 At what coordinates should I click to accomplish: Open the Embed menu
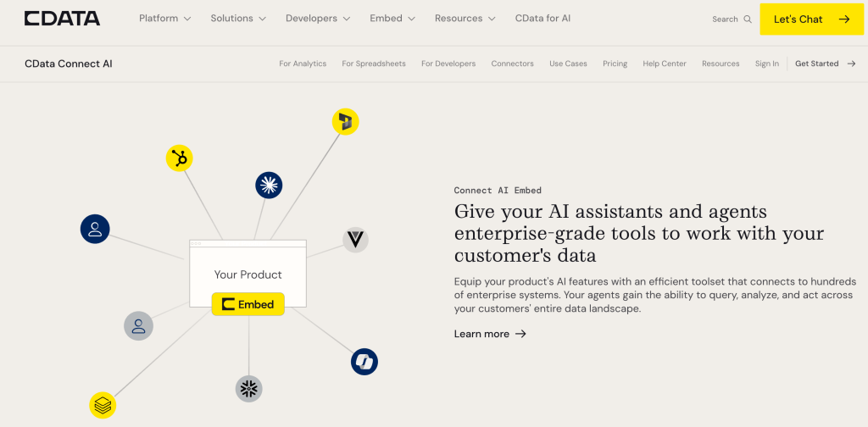[392, 19]
